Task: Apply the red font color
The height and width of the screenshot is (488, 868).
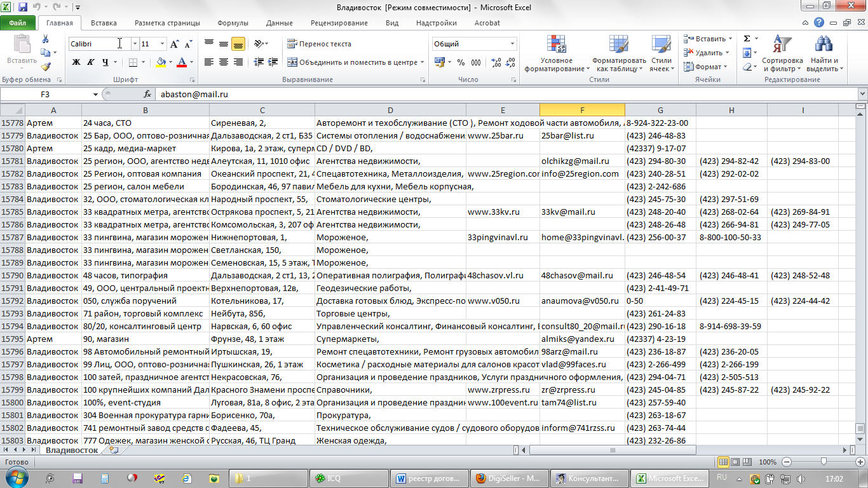Action: (x=182, y=62)
